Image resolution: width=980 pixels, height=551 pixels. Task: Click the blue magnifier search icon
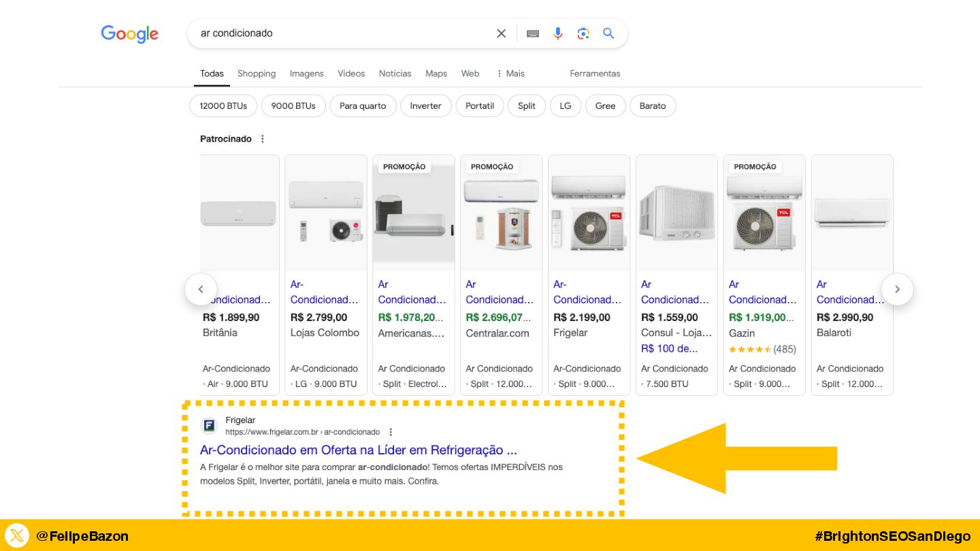point(608,33)
